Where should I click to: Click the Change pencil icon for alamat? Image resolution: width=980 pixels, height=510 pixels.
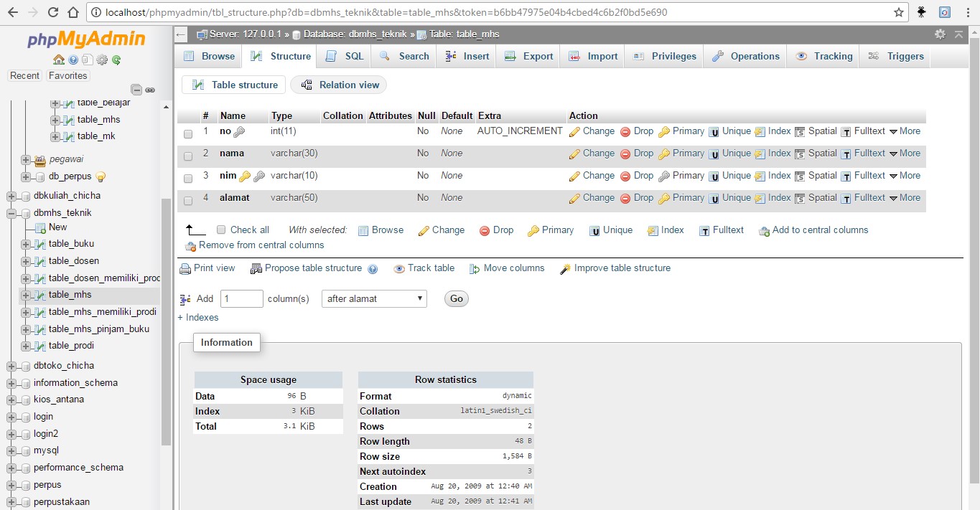(x=574, y=198)
